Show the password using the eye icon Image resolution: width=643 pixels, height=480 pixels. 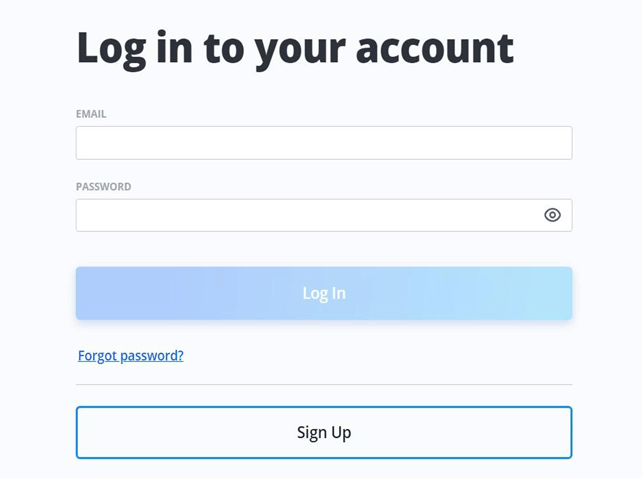click(x=552, y=215)
